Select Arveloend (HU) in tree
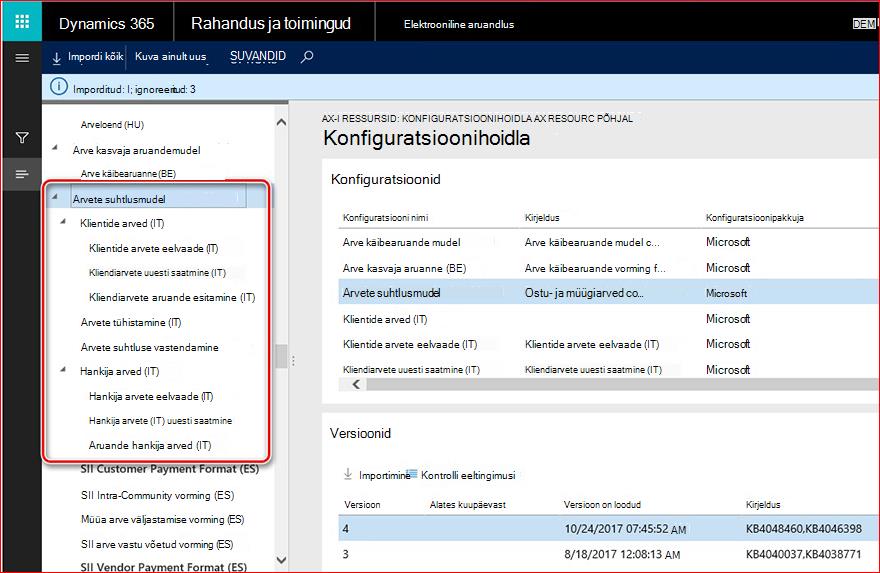The image size is (880, 573). pyautogui.click(x=112, y=125)
